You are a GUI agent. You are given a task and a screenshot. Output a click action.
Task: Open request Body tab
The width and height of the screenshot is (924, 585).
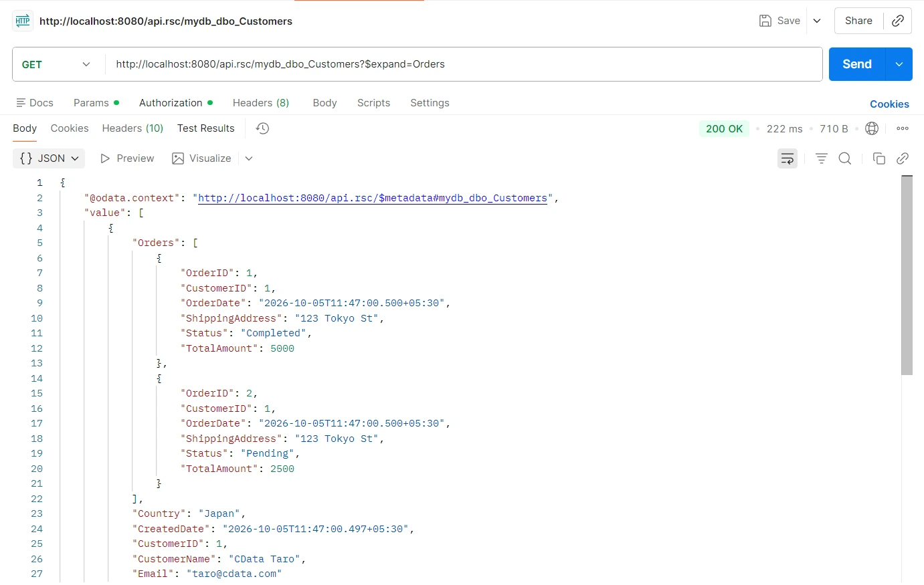click(325, 103)
